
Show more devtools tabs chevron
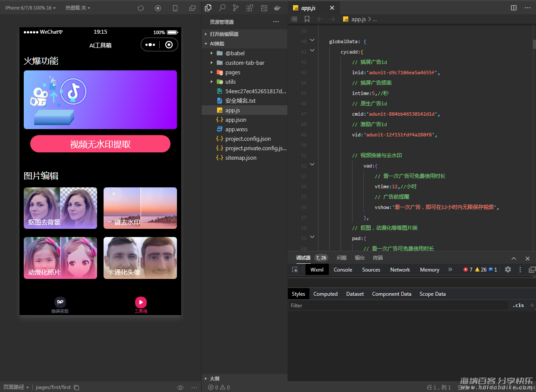[450, 269]
